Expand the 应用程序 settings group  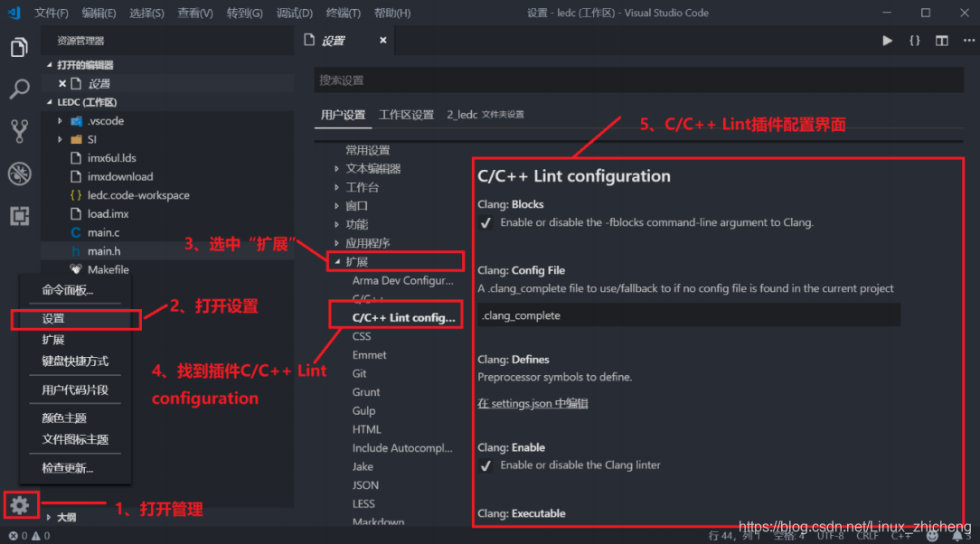(337, 243)
